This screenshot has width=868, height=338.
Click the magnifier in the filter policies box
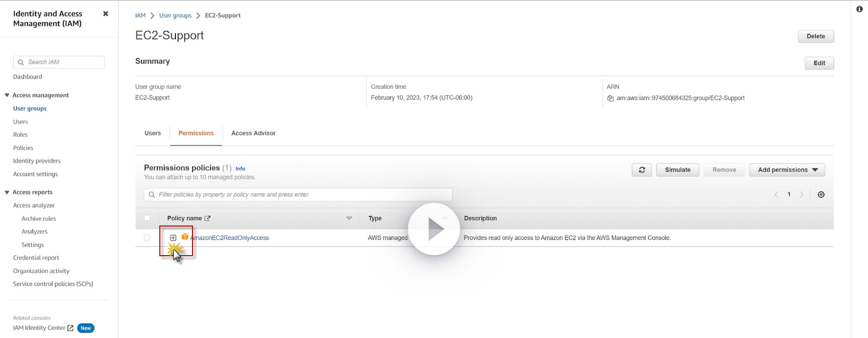[152, 195]
